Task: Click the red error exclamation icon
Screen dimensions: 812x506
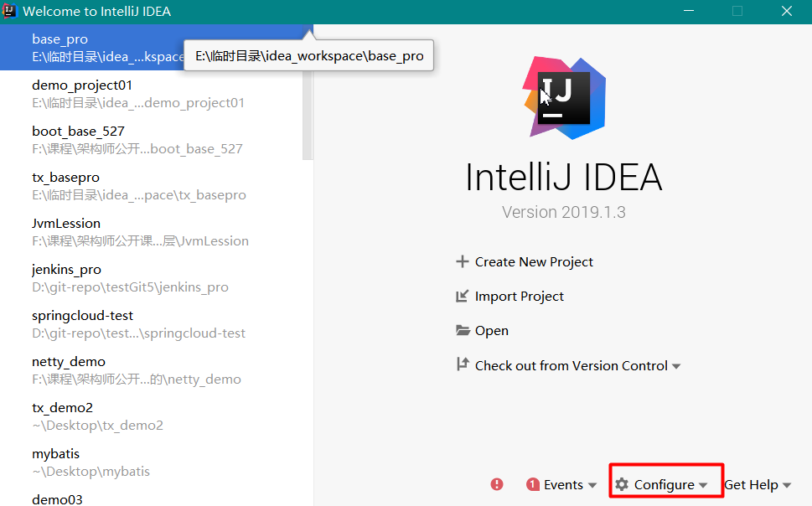Action: (x=497, y=484)
